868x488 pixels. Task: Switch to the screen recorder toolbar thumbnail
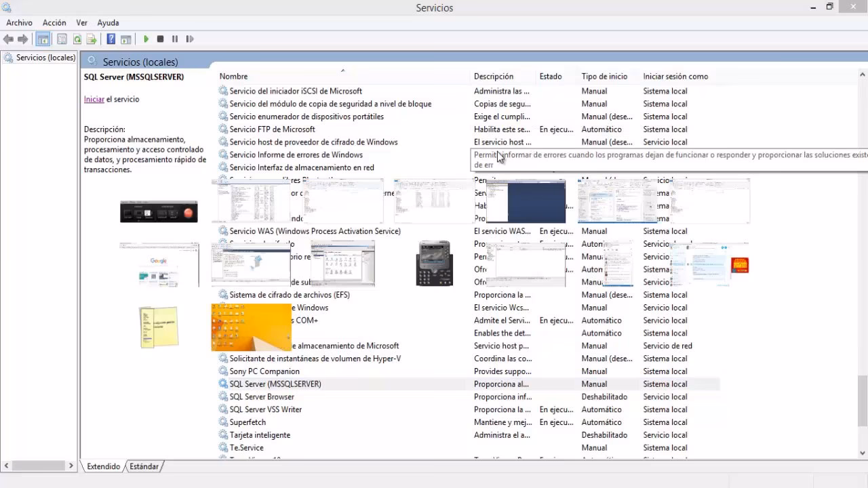(x=159, y=211)
